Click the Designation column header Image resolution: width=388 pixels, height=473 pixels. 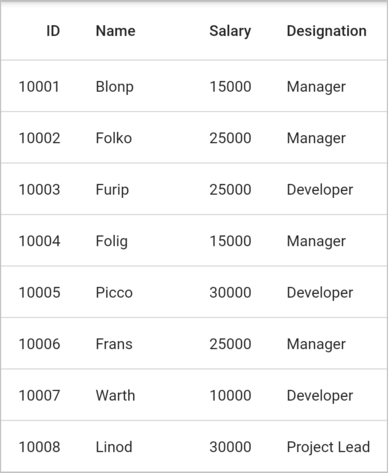(327, 32)
